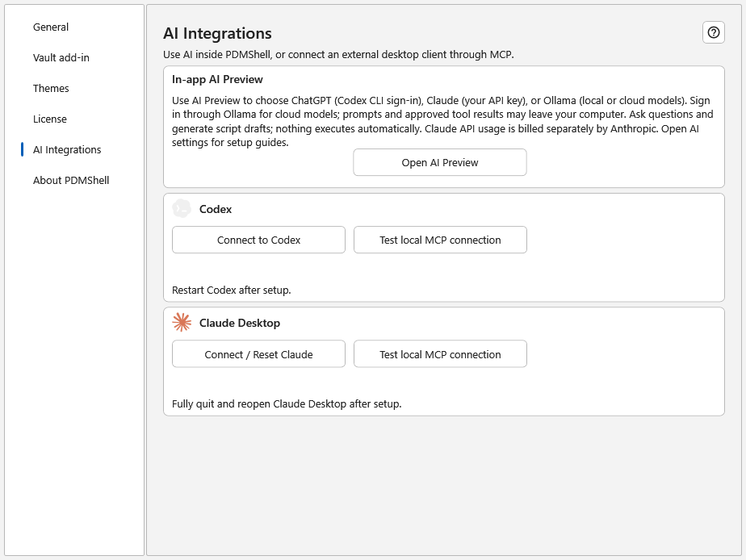Screen dimensions: 746x560
Task: Click the Open AI Preview button
Action: (439, 162)
